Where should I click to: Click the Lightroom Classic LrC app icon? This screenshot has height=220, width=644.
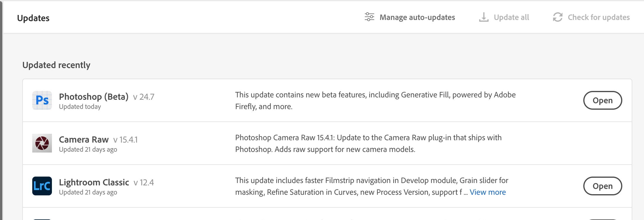click(x=42, y=186)
